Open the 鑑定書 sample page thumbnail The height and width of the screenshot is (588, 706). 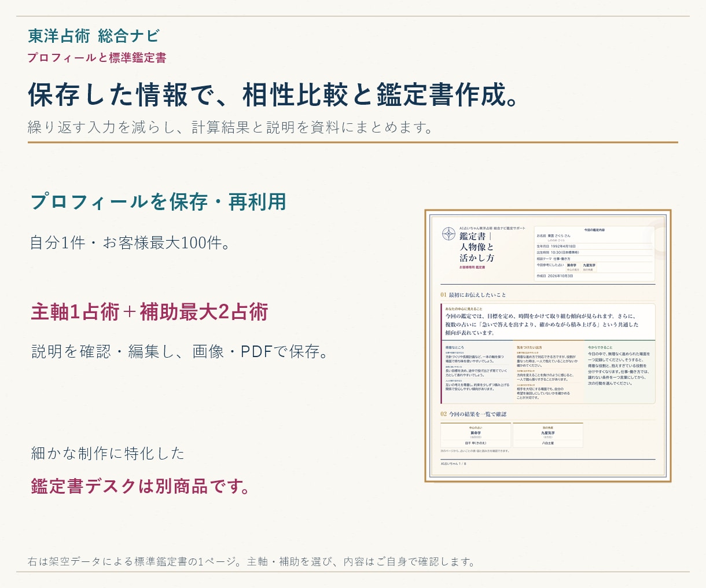pyautogui.click(x=548, y=346)
